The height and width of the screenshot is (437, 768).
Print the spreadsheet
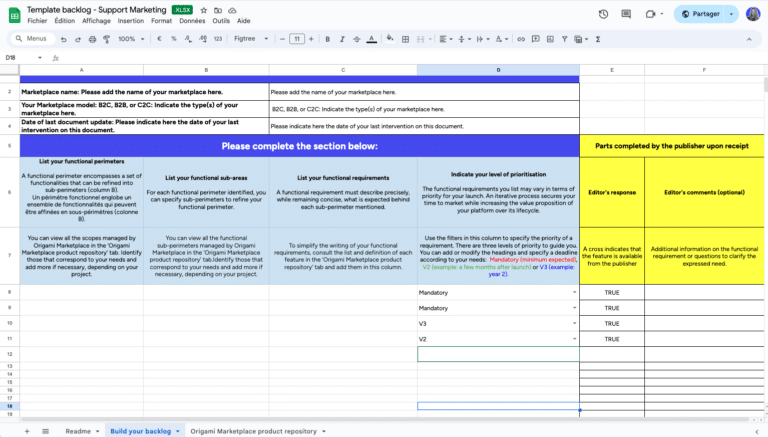point(92,39)
